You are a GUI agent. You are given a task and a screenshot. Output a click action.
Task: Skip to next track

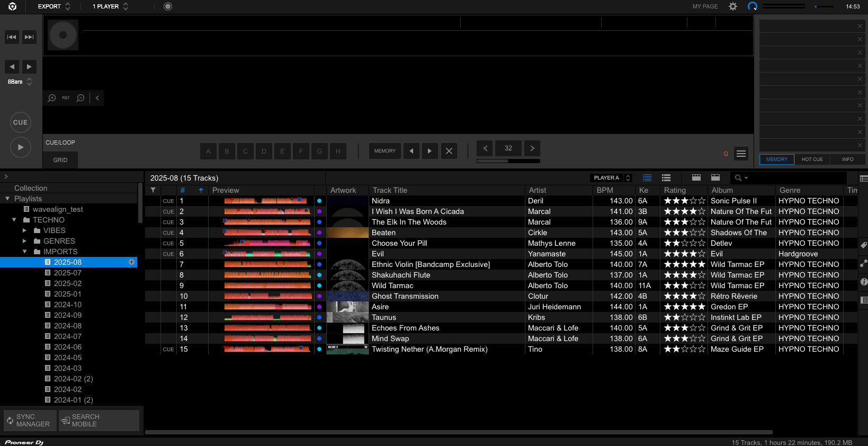click(29, 37)
